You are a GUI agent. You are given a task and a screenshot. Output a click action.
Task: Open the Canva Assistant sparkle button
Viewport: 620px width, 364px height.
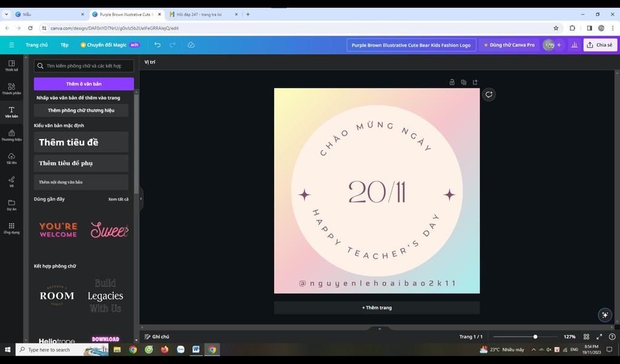coord(604,314)
